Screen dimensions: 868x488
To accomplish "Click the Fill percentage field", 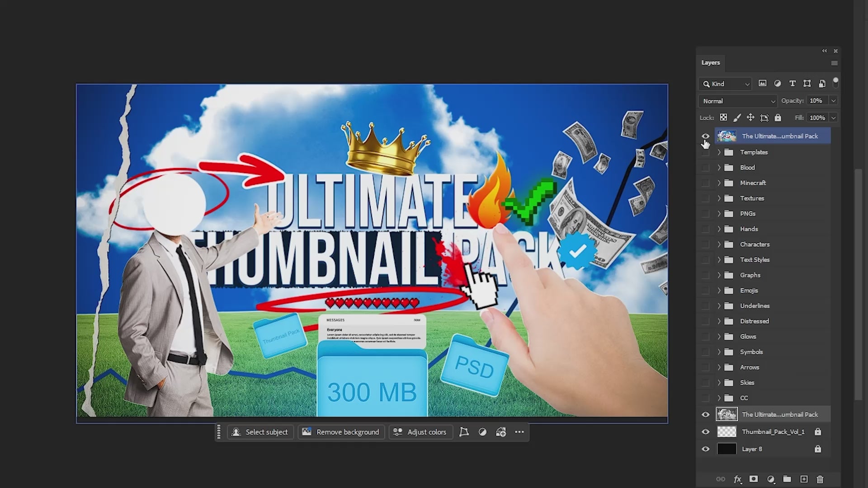I will [817, 117].
